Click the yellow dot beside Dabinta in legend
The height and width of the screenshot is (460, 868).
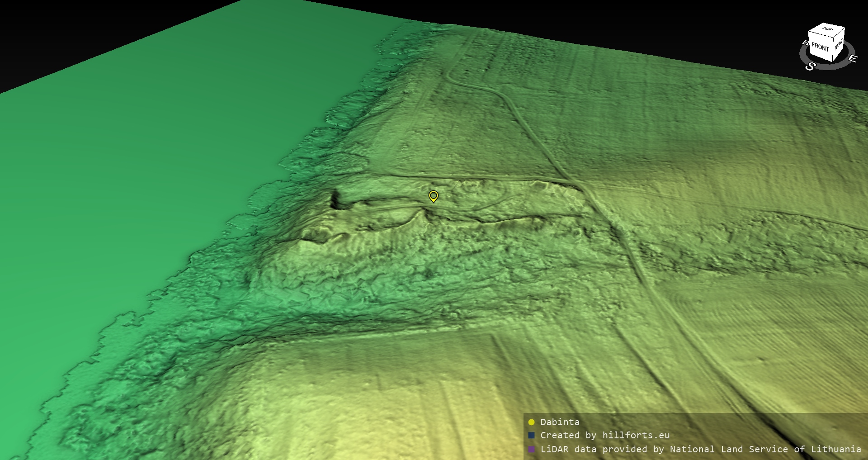pos(531,422)
